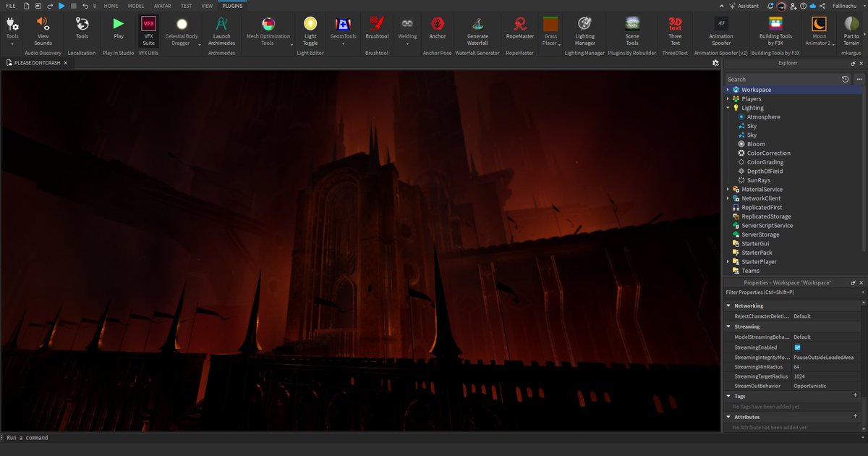Click the Explorer search history icon
The width and height of the screenshot is (868, 456).
(846, 79)
